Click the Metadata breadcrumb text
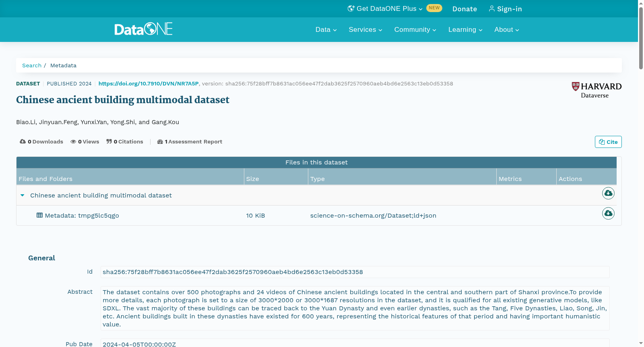Screen dimensions: 644x347 [x=63, y=65]
